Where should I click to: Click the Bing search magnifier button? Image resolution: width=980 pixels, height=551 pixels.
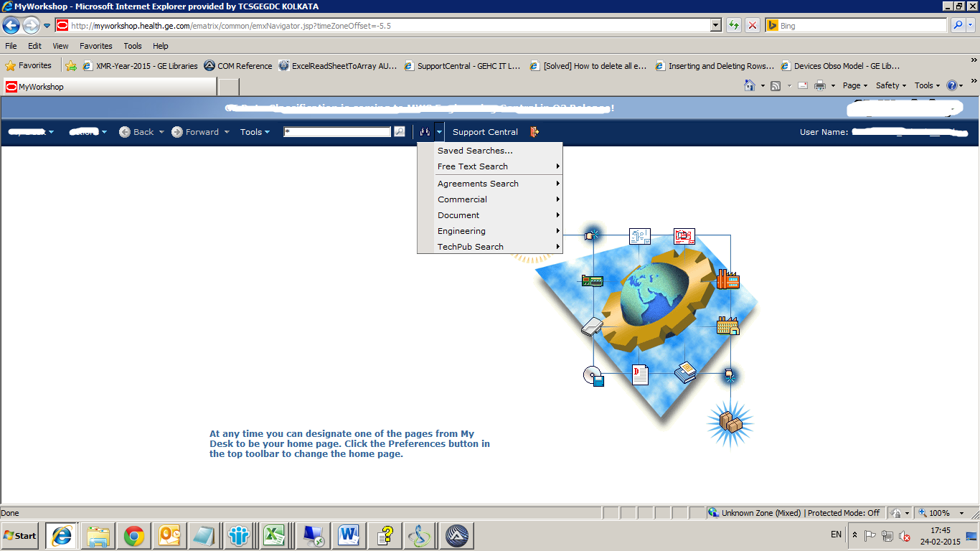[958, 26]
